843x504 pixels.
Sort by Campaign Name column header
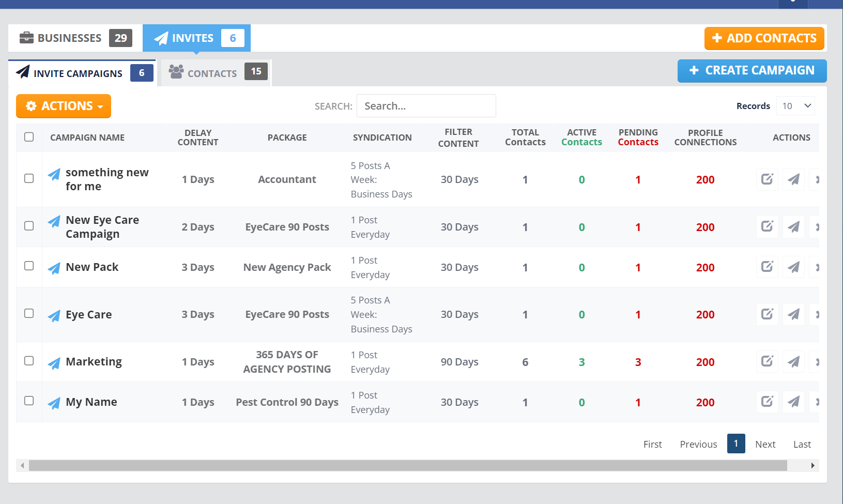point(87,138)
